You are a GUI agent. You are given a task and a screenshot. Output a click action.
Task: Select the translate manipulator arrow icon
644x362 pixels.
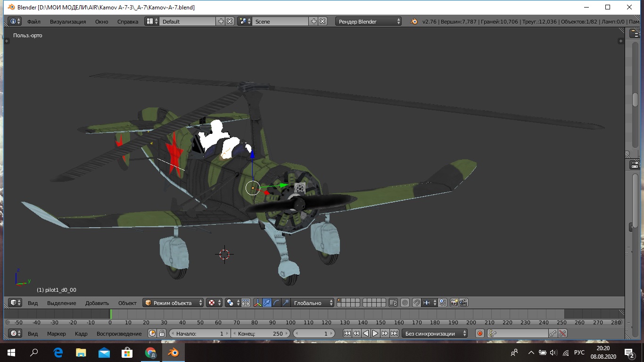tap(267, 303)
